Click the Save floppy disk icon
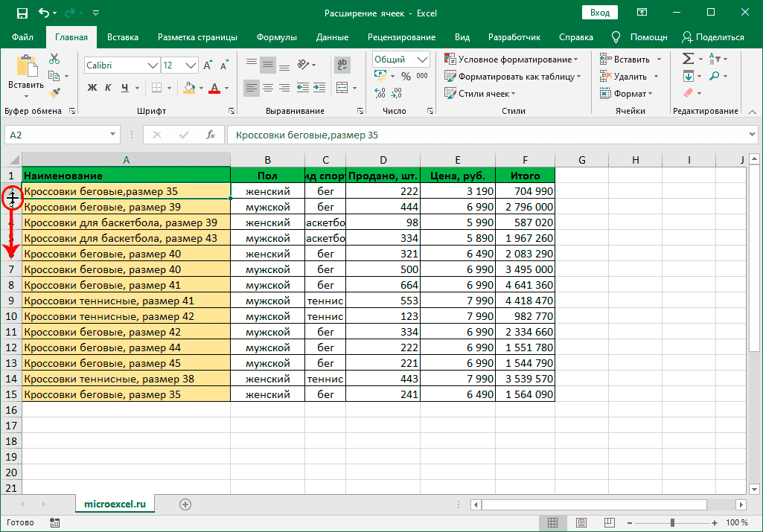Image resolution: width=763 pixels, height=532 pixels. point(22,13)
